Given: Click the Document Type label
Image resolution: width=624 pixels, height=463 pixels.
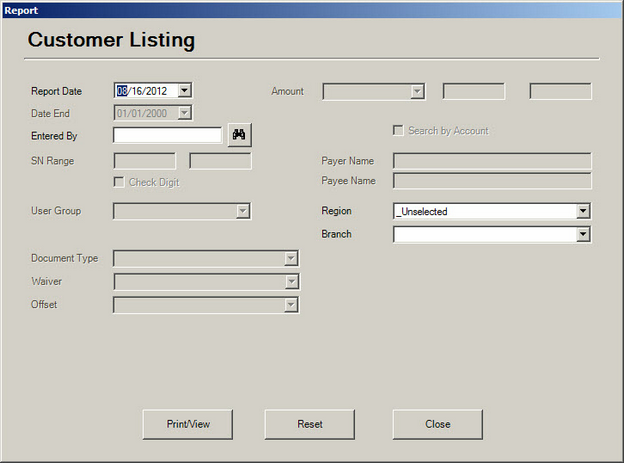Looking at the screenshot, I should tap(64, 258).
